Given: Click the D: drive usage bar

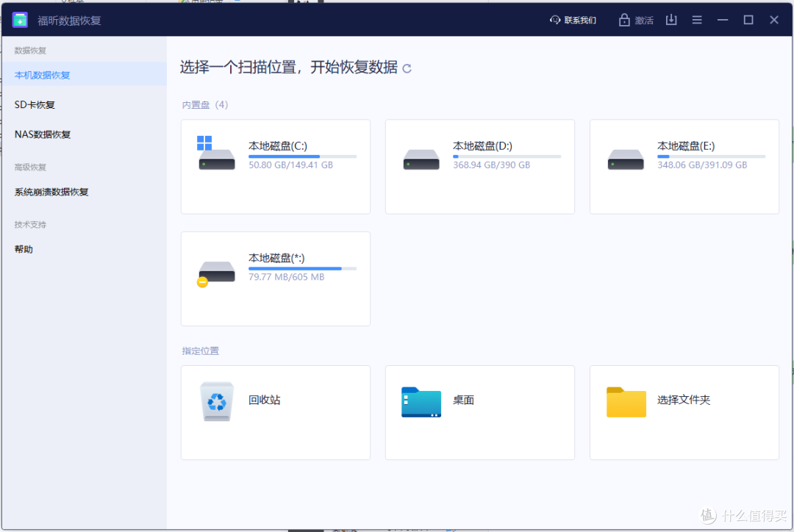Looking at the screenshot, I should [507, 157].
